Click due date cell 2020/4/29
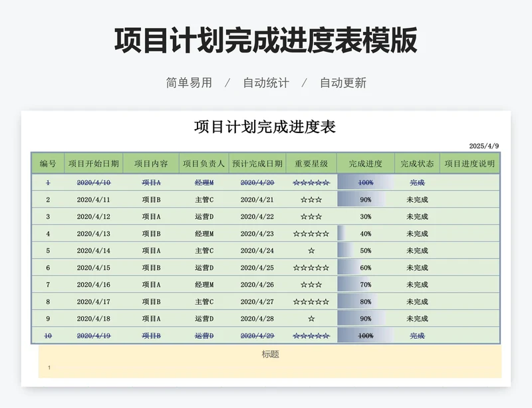The image size is (532, 408). click(257, 335)
